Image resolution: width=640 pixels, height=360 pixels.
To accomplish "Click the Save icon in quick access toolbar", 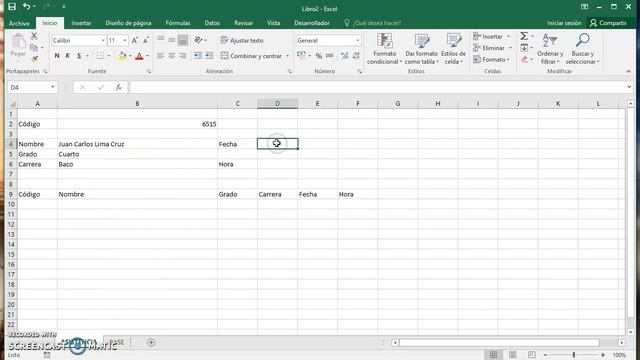I will coord(12,7).
